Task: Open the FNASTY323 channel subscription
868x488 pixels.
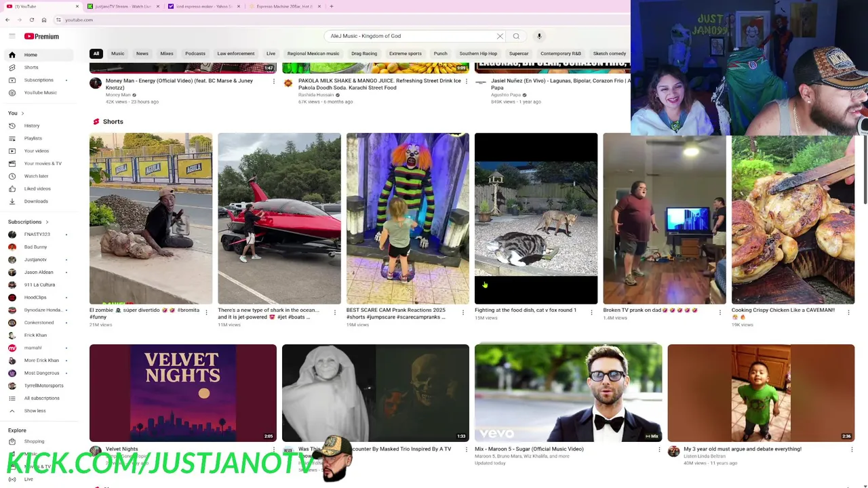Action: coord(37,234)
